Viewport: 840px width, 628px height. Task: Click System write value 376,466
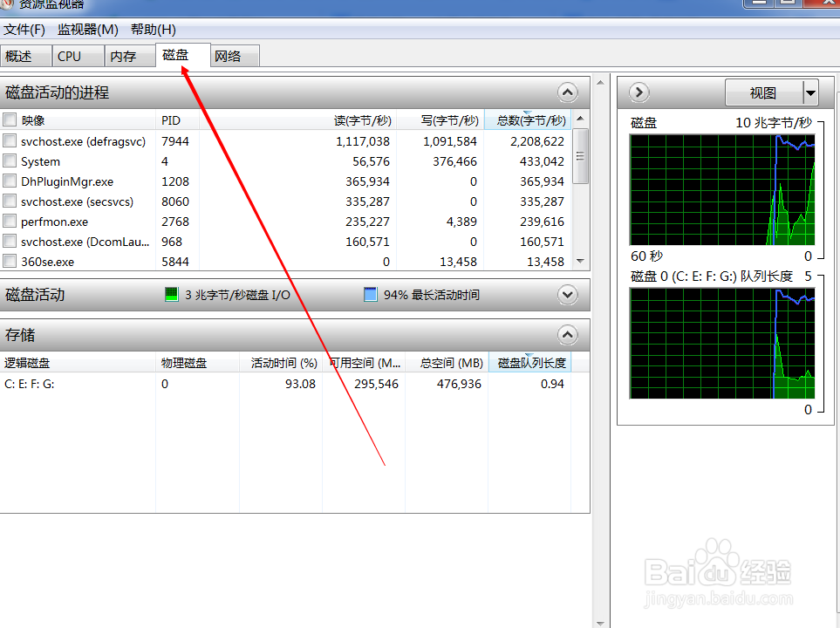point(454,162)
